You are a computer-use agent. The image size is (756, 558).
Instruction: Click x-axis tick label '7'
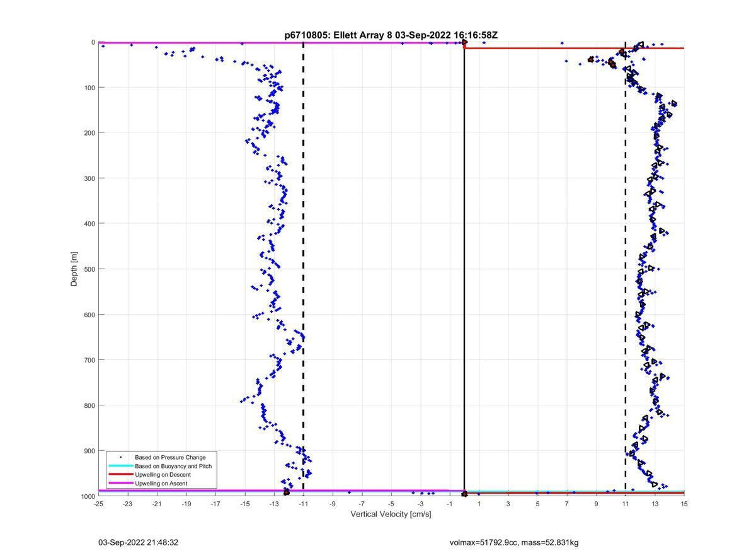pyautogui.click(x=567, y=504)
